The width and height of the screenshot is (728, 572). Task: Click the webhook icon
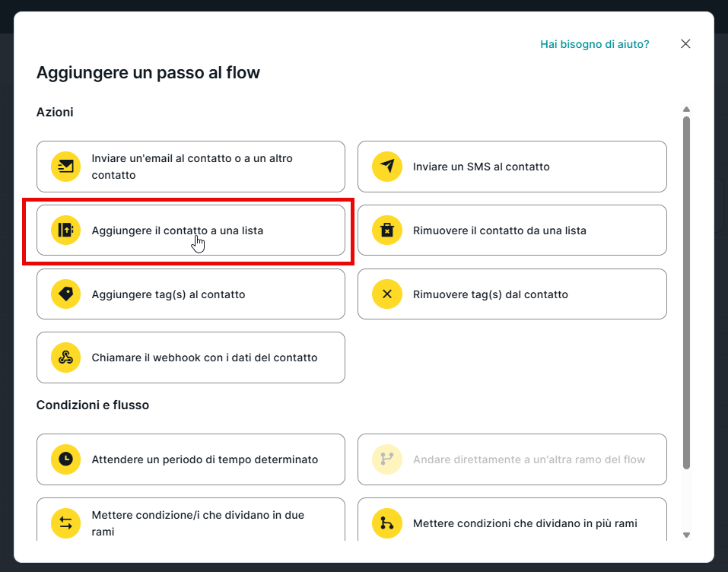tap(65, 357)
